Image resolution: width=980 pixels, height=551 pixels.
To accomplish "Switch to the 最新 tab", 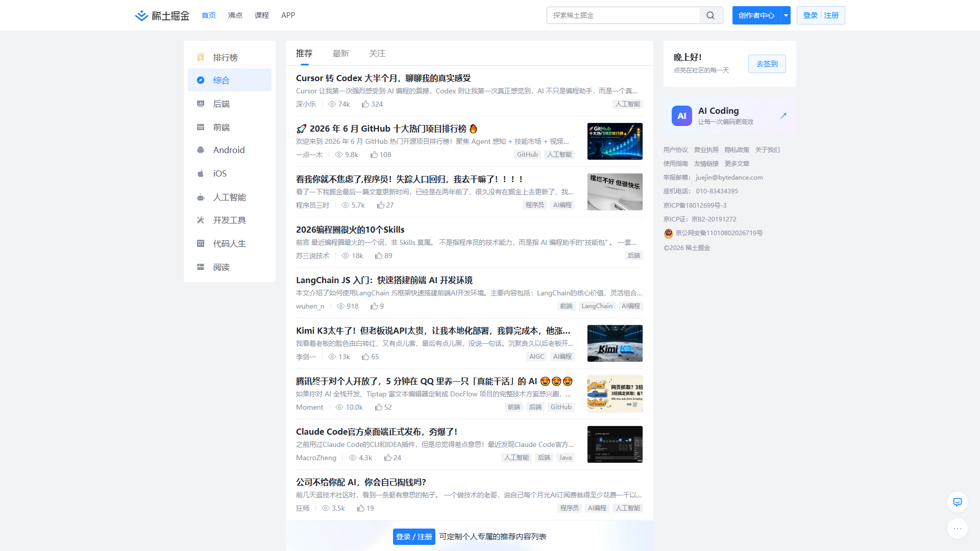I will click(x=341, y=53).
